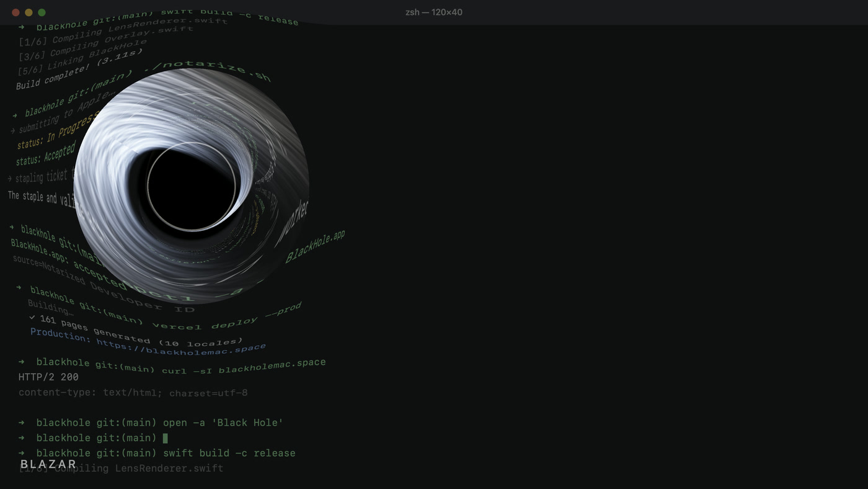Click the bottom 'swift build -c release' command
Viewport: 868px width, 489px height.
click(229, 453)
